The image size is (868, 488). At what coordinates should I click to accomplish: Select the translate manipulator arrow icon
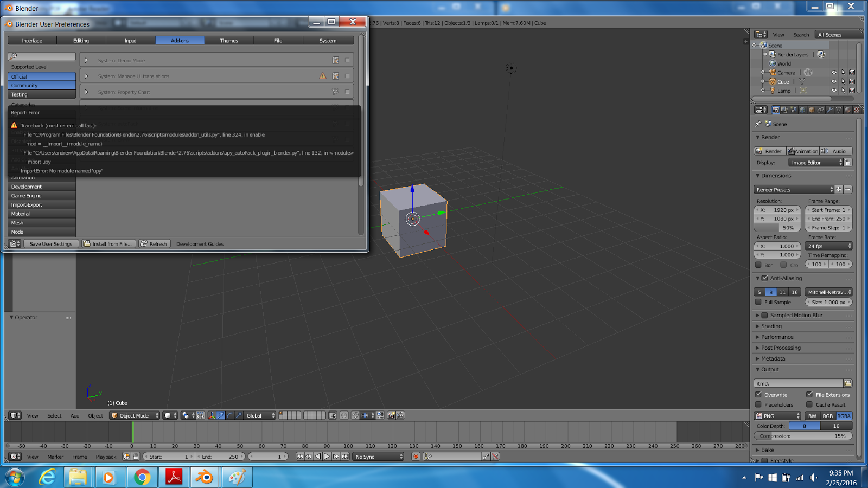click(x=221, y=415)
